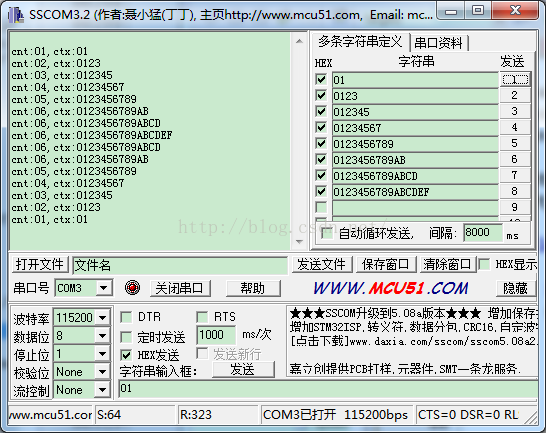Enable the DTR checkbox
The width and height of the screenshot is (546, 433).
pyautogui.click(x=126, y=317)
